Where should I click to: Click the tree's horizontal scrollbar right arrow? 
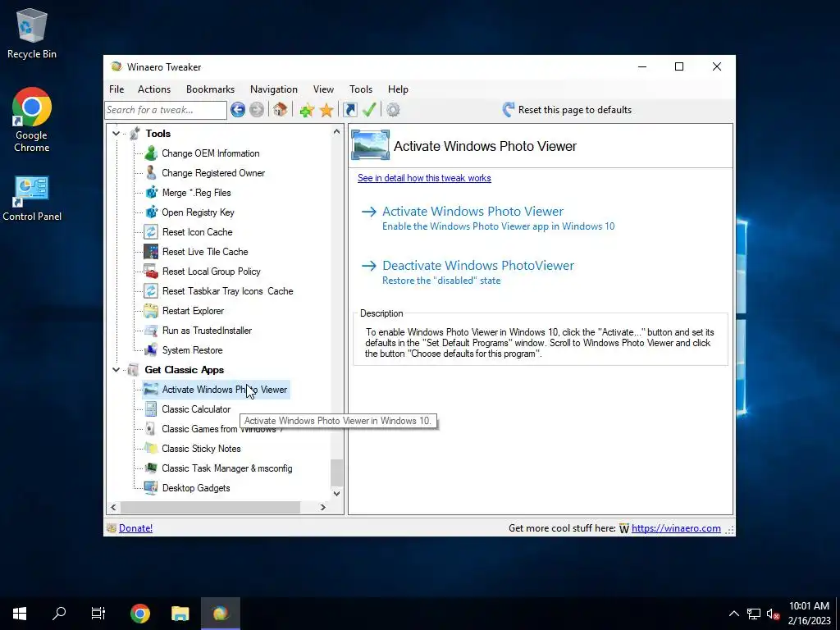coord(323,507)
